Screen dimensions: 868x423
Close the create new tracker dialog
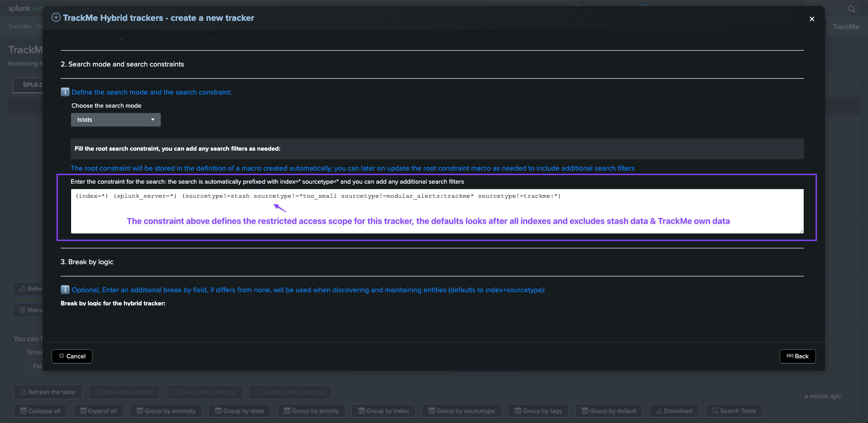tap(812, 19)
